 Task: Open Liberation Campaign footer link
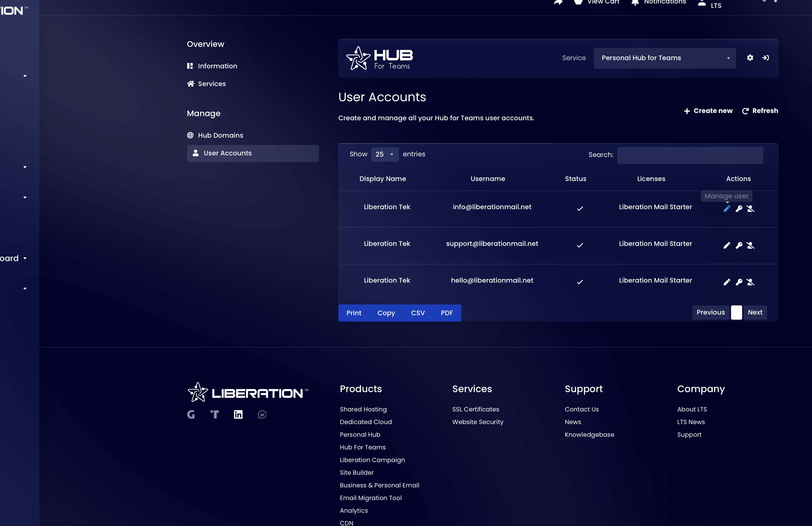tap(372, 460)
